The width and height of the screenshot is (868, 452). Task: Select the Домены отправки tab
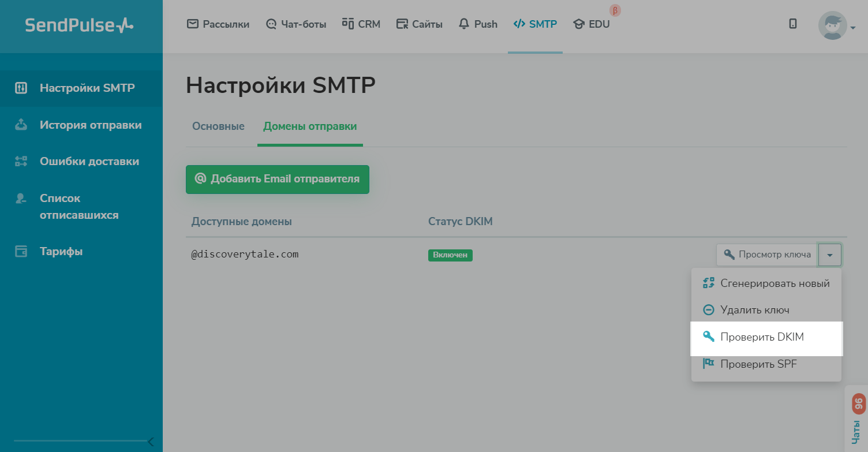310,126
